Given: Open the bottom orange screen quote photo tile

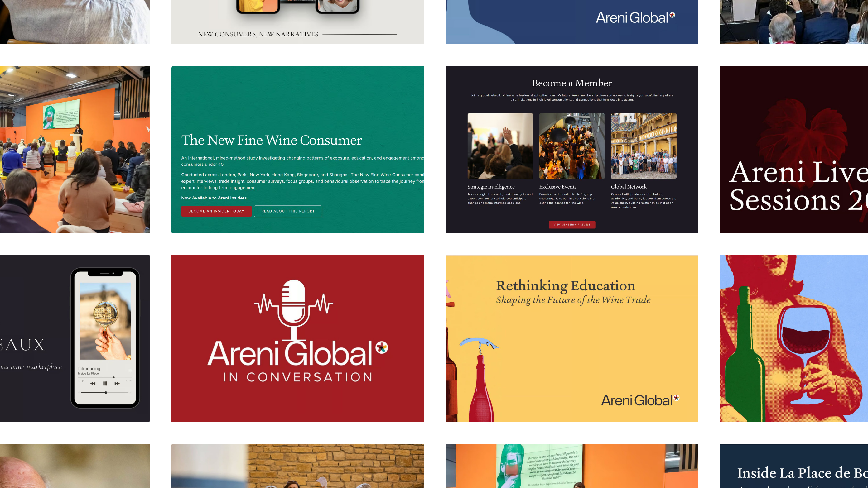Looking at the screenshot, I should [x=572, y=466].
